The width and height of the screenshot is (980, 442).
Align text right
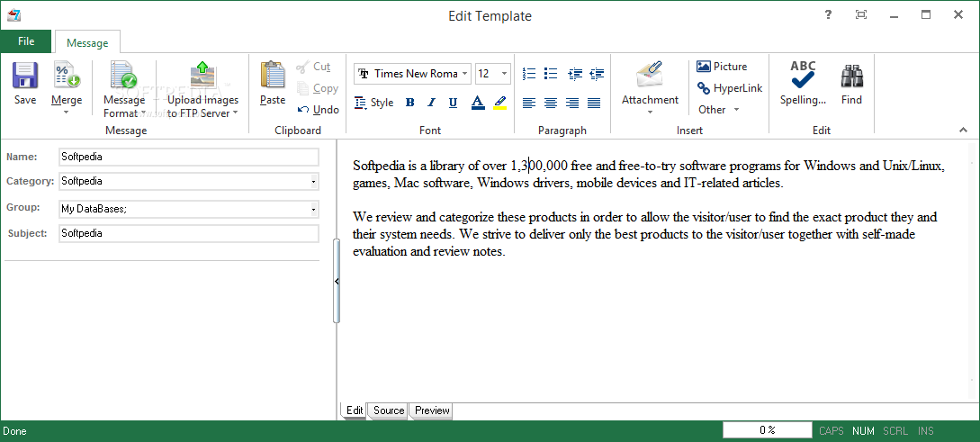[572, 104]
